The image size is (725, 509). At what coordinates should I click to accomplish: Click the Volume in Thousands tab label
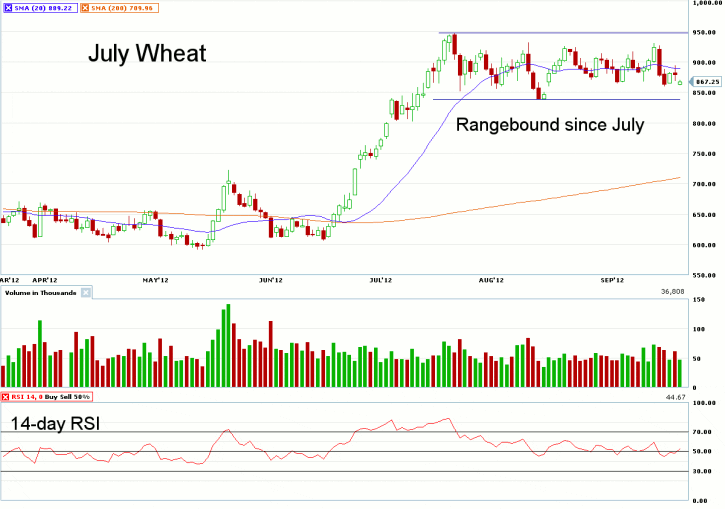pos(39,293)
